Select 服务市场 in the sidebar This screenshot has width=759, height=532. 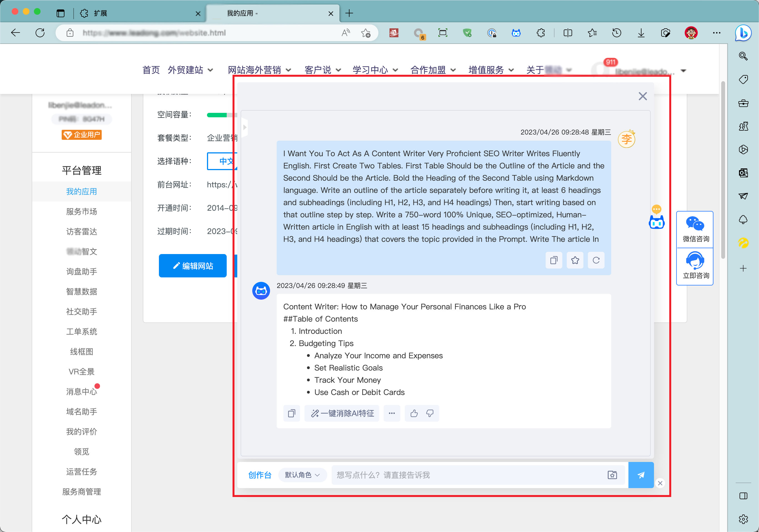81,211
